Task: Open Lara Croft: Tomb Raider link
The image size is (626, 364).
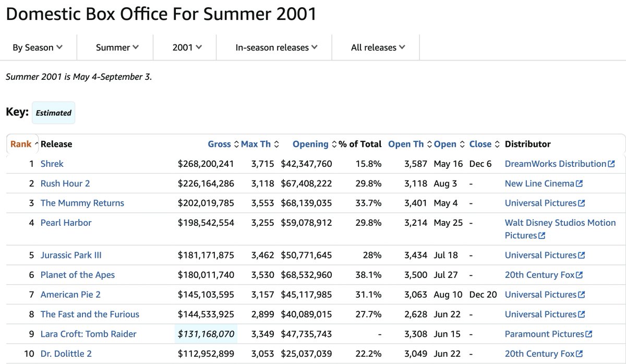Action: (x=89, y=334)
